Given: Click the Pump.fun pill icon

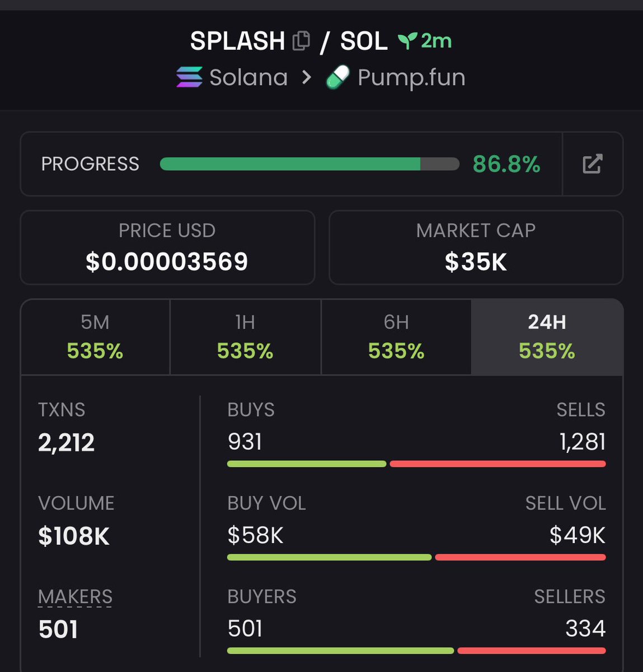Looking at the screenshot, I should [338, 77].
